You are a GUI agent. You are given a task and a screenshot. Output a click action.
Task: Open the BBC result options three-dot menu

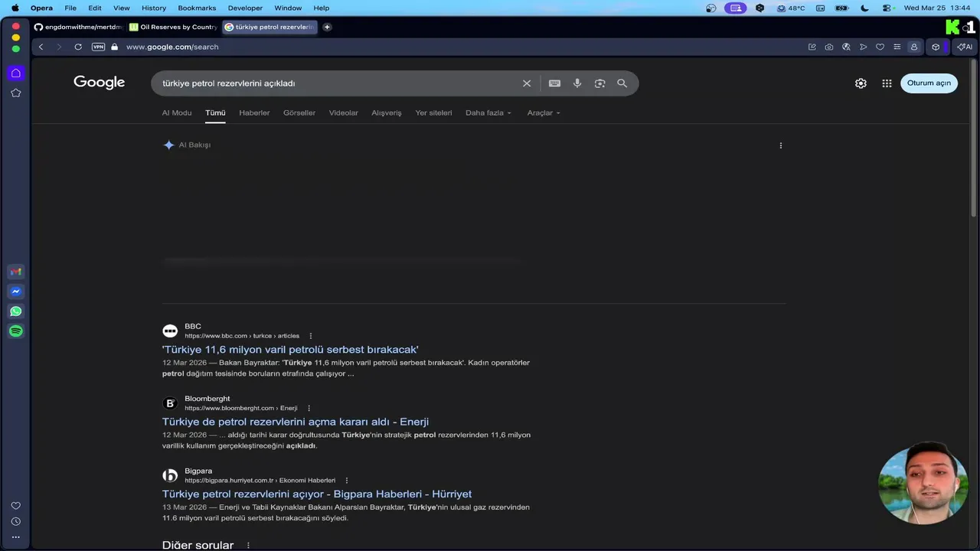[x=311, y=336]
